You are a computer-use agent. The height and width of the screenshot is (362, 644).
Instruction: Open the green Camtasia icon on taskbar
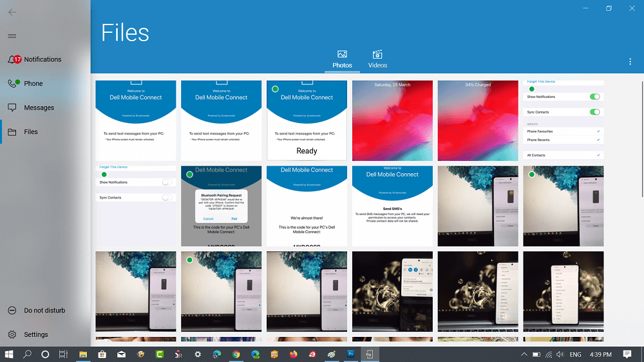160,354
